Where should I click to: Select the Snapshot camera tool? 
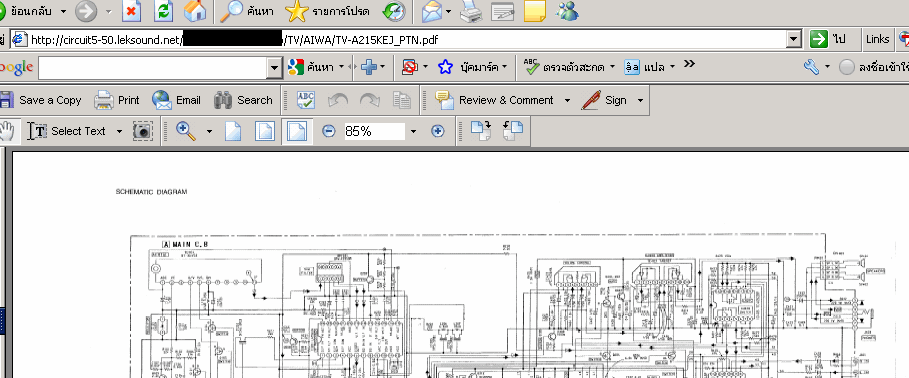coord(143,132)
